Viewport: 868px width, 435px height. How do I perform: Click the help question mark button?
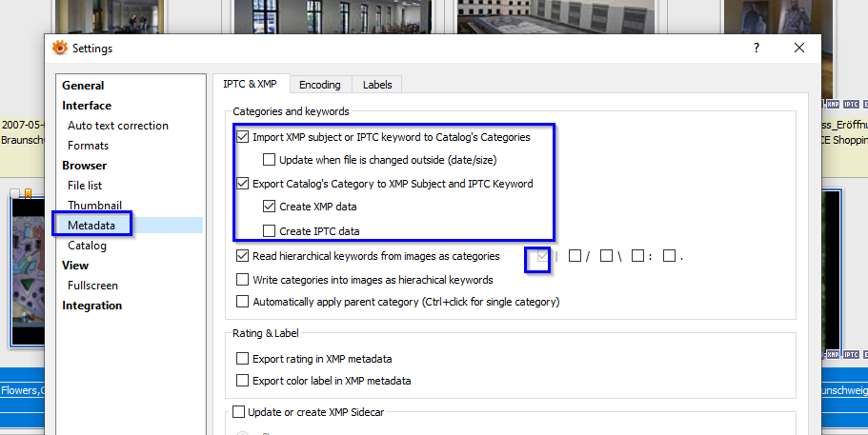756,48
